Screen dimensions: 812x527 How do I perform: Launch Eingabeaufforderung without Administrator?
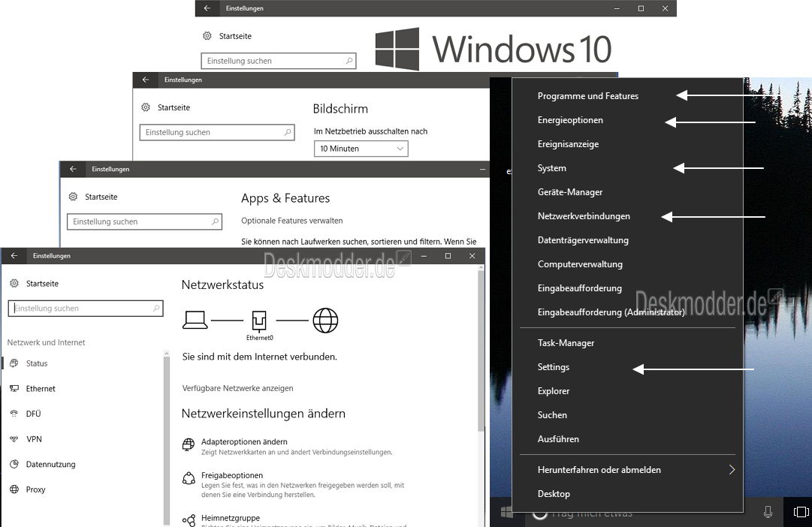pos(579,288)
